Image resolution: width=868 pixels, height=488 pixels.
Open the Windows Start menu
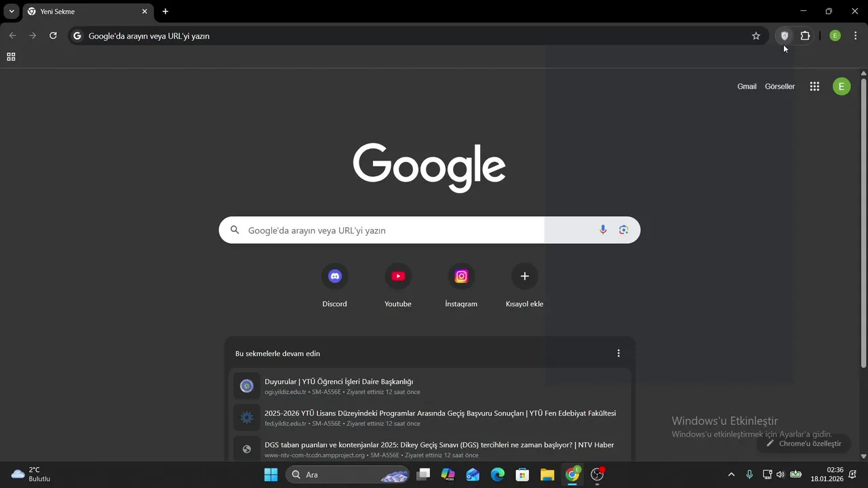click(271, 474)
